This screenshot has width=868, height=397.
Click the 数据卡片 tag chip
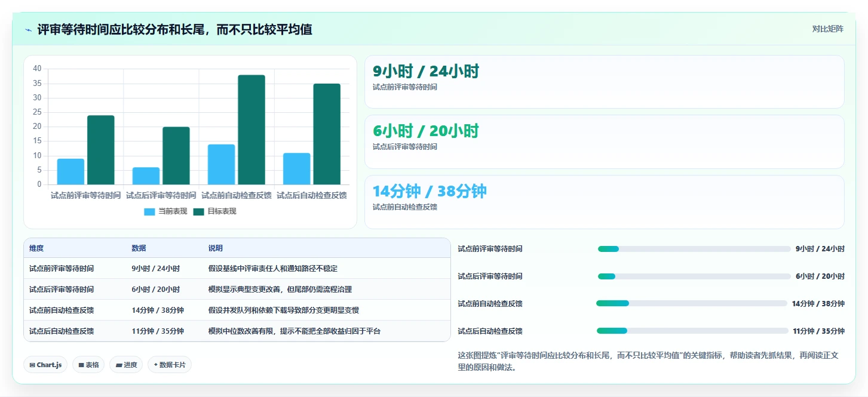[x=170, y=365]
